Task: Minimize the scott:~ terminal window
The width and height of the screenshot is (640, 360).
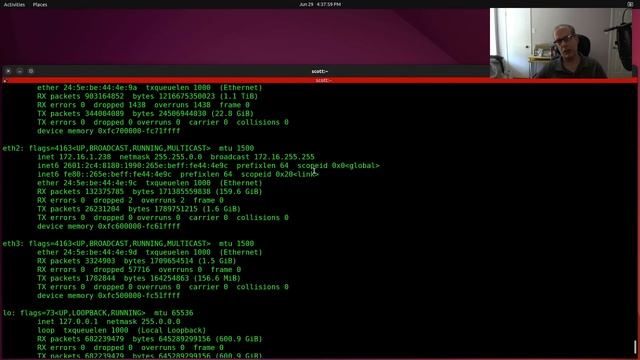Action: pyautogui.click(x=20, y=71)
